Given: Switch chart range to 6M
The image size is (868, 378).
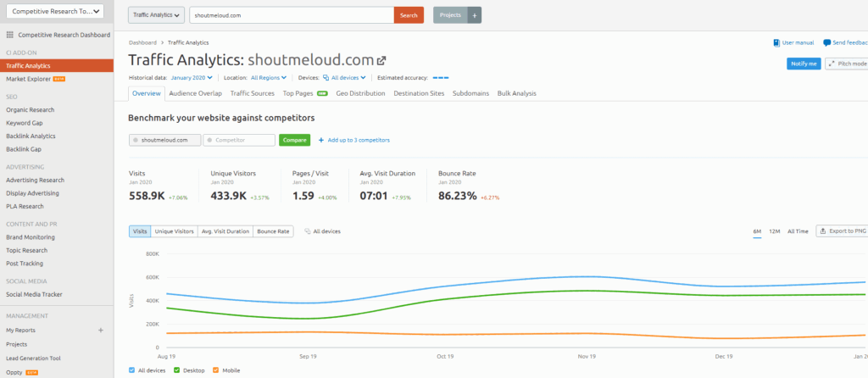Looking at the screenshot, I should click(757, 231).
